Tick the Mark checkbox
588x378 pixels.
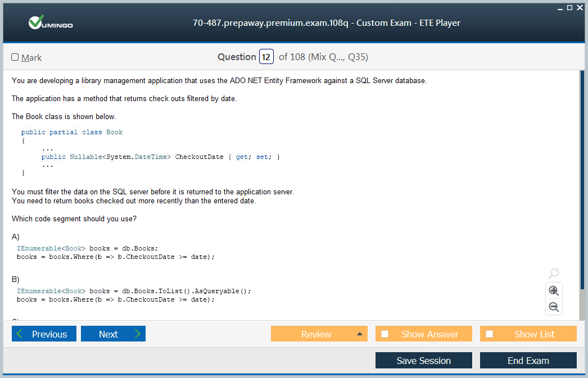15,57
